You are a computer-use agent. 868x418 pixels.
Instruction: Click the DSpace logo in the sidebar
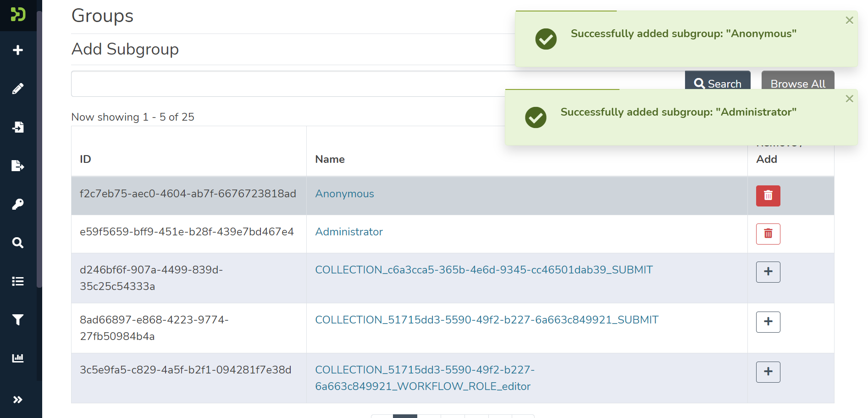[x=18, y=15]
